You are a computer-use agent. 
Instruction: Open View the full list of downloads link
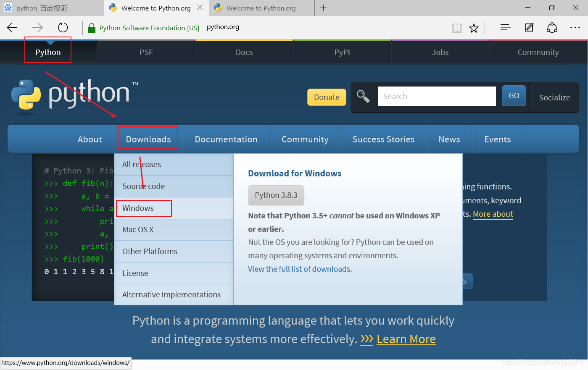[x=299, y=269]
